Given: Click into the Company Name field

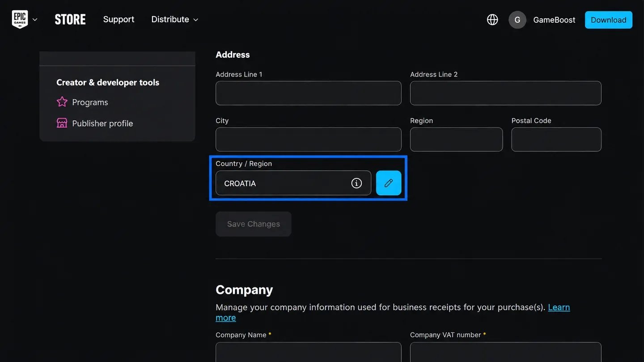Looking at the screenshot, I should click(309, 352).
